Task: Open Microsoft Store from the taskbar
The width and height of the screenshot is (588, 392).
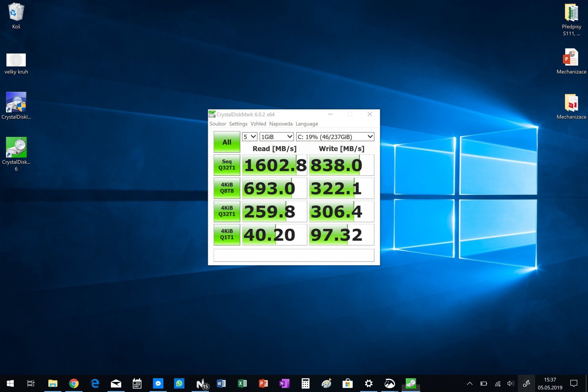Action: (x=348, y=383)
